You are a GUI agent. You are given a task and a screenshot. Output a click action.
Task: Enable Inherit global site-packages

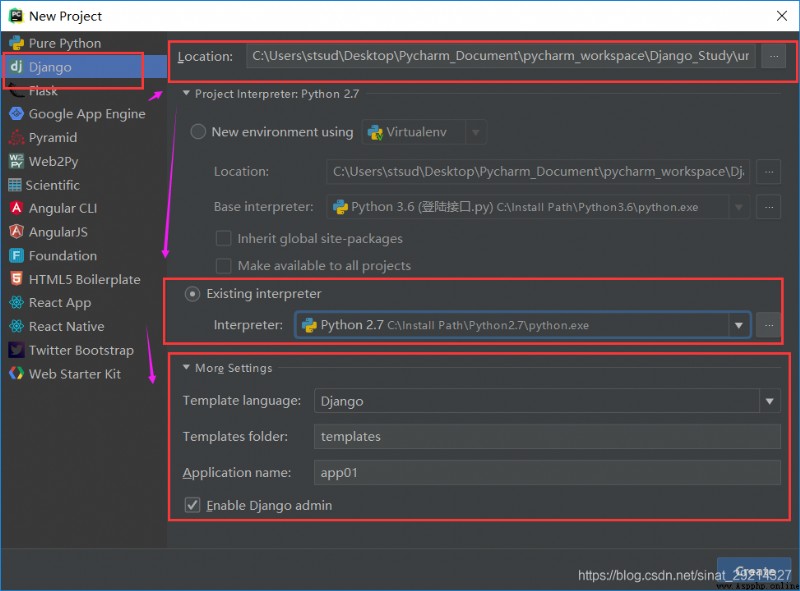[x=223, y=238]
